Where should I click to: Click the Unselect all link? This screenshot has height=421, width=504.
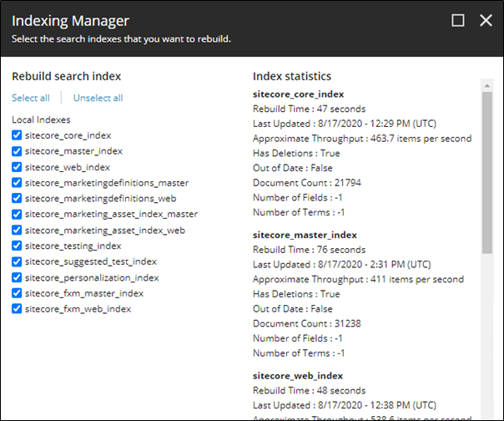98,98
